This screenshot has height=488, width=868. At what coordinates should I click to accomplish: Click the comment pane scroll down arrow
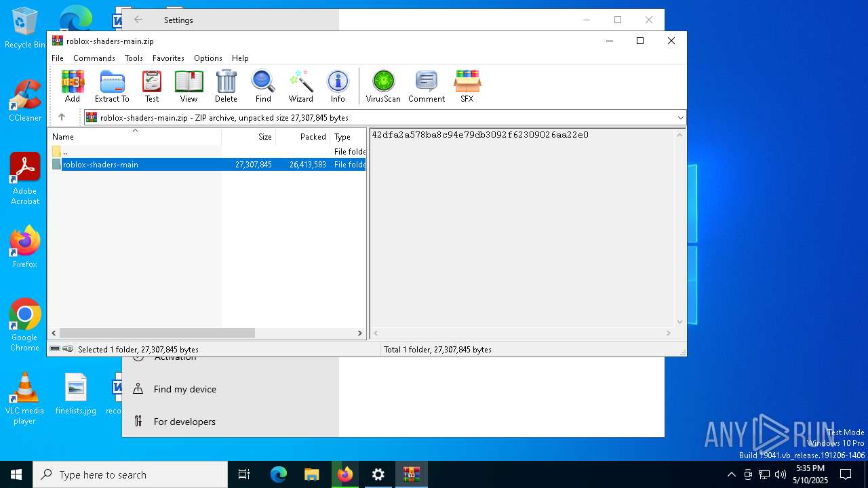tap(680, 323)
